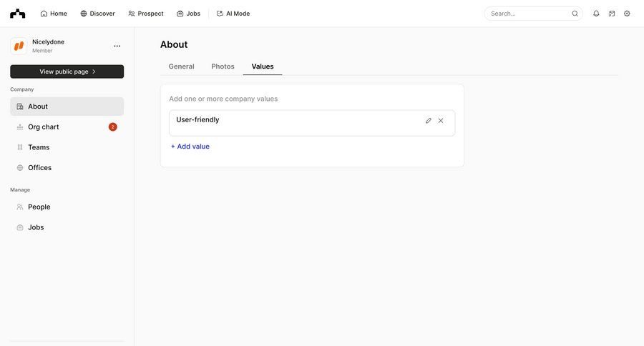Remove the User-friendly company value

(x=441, y=121)
